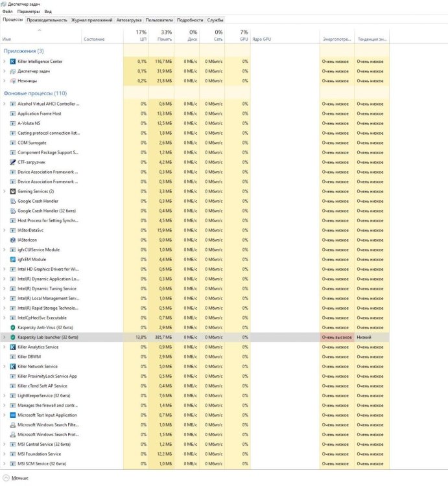The height and width of the screenshot is (486, 448).
Task: Click the Приложения (3) group header
Action: pyautogui.click(x=23, y=51)
